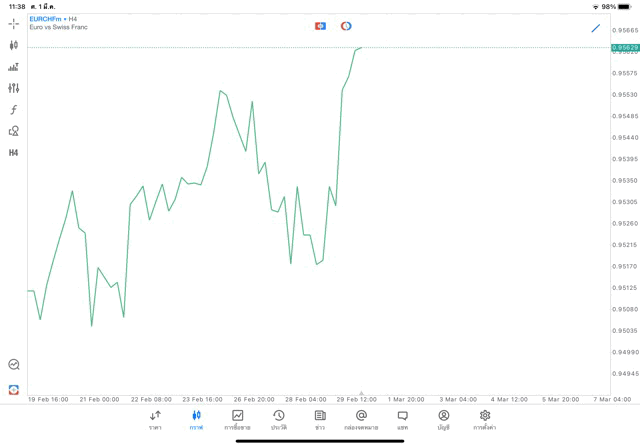Tap the chart search icon at lower left
The image size is (640, 447).
(13, 365)
